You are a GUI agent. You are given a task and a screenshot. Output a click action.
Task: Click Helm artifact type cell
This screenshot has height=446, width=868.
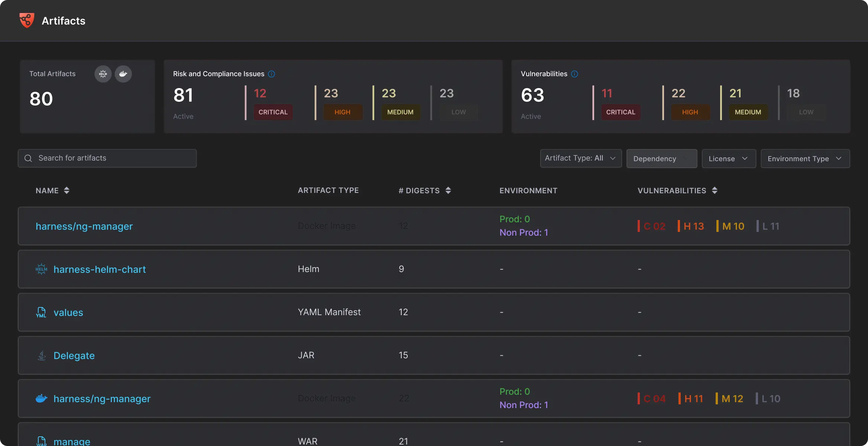308,269
